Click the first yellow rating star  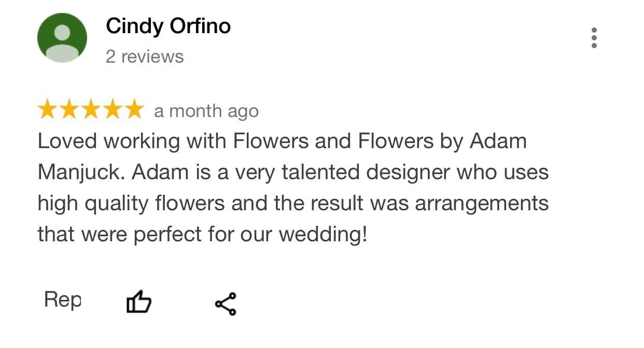tap(48, 110)
